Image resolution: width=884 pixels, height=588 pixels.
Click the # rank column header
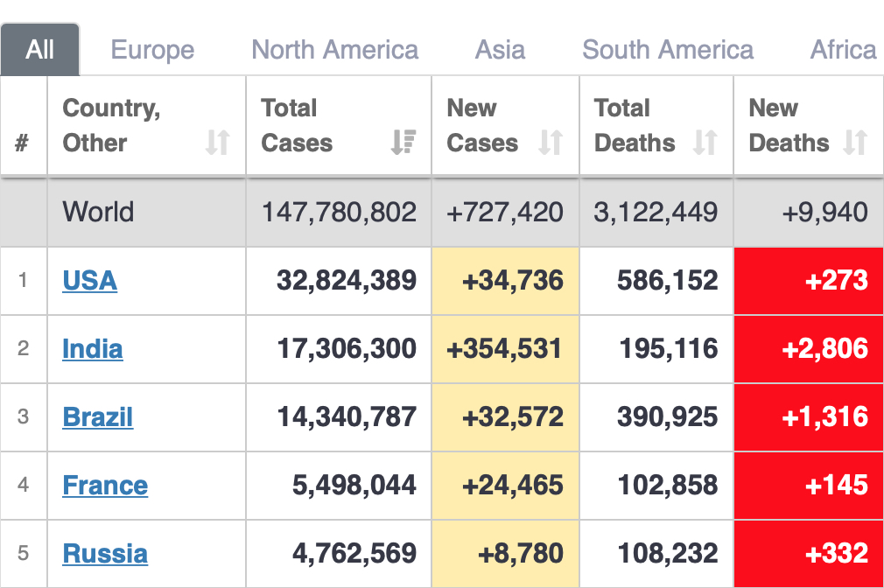click(x=23, y=143)
